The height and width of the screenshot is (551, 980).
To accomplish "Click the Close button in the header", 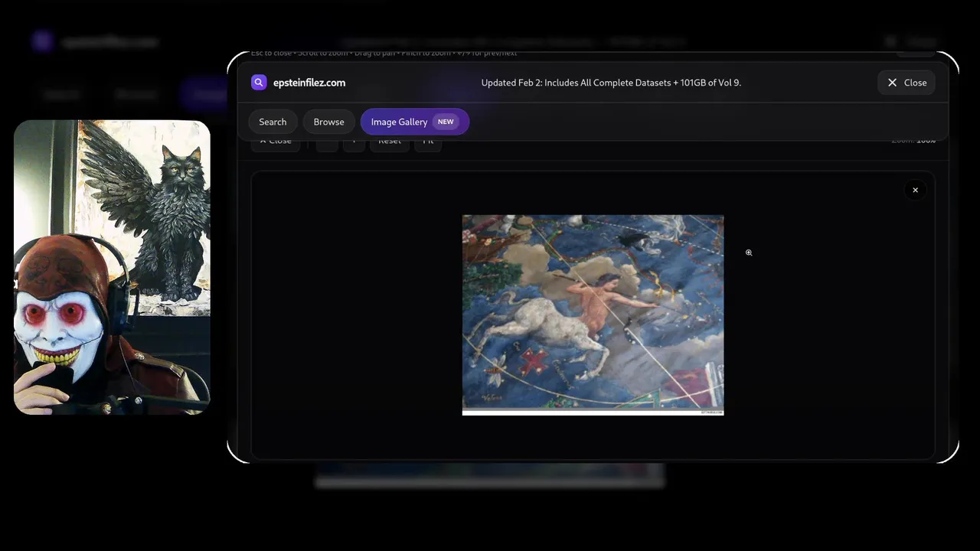I will pos(906,83).
